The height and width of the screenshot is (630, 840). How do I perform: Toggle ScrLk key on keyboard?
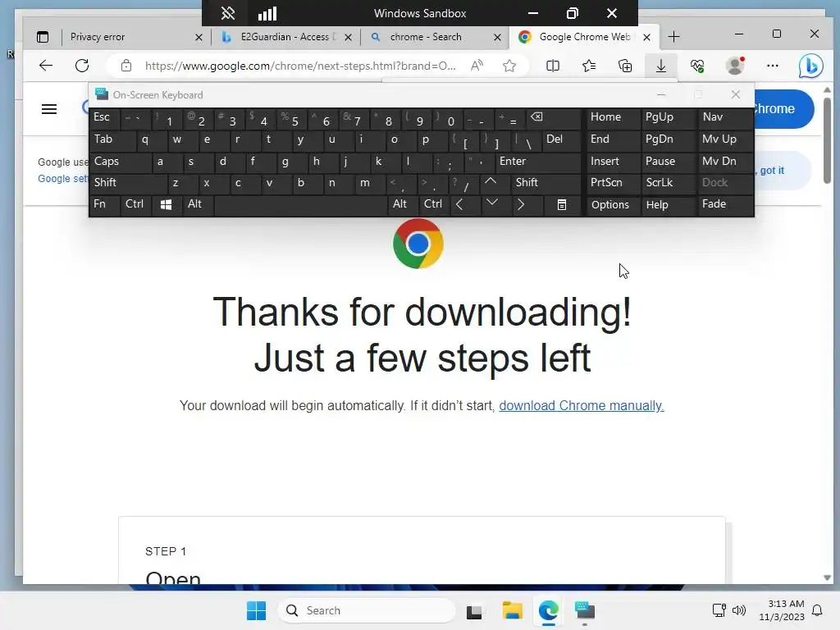pyautogui.click(x=669, y=183)
